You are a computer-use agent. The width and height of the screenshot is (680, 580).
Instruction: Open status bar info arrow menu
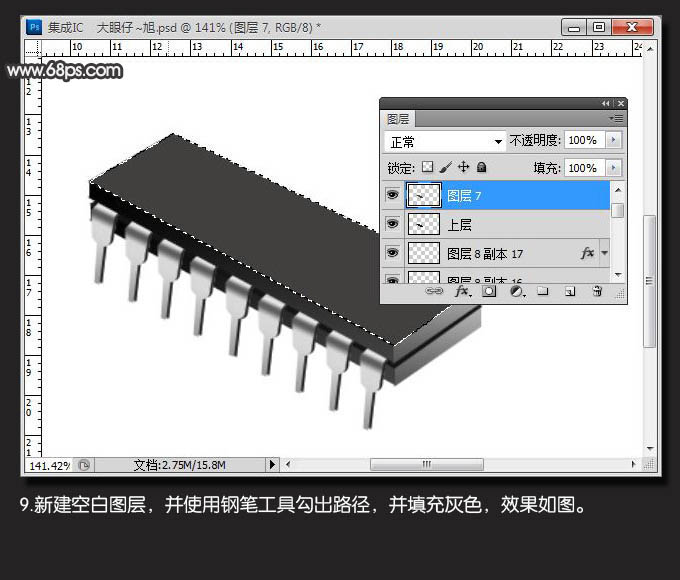pyautogui.click(x=272, y=465)
